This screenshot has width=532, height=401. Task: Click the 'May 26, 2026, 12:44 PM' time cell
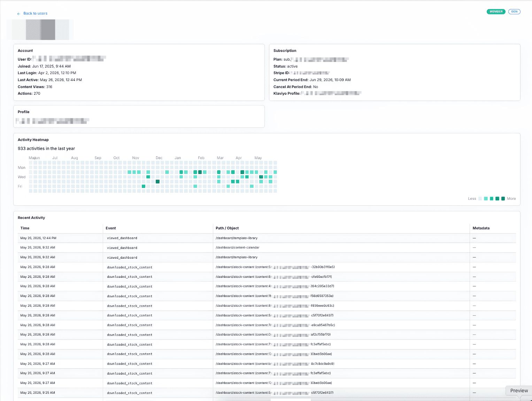tap(38, 238)
